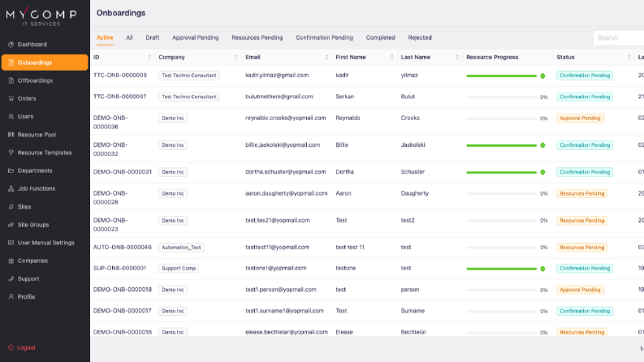This screenshot has height=362, width=644.
Task: Sort by First Name column arrows
Action: point(391,57)
